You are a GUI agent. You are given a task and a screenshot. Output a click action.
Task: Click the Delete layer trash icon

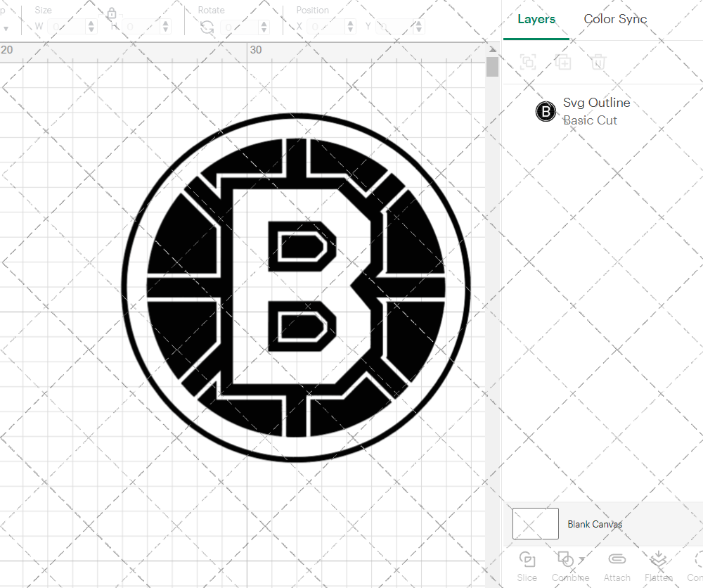tap(598, 61)
